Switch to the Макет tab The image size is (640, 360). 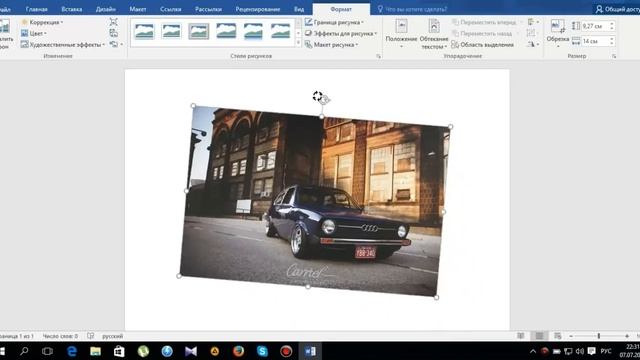[x=138, y=9]
